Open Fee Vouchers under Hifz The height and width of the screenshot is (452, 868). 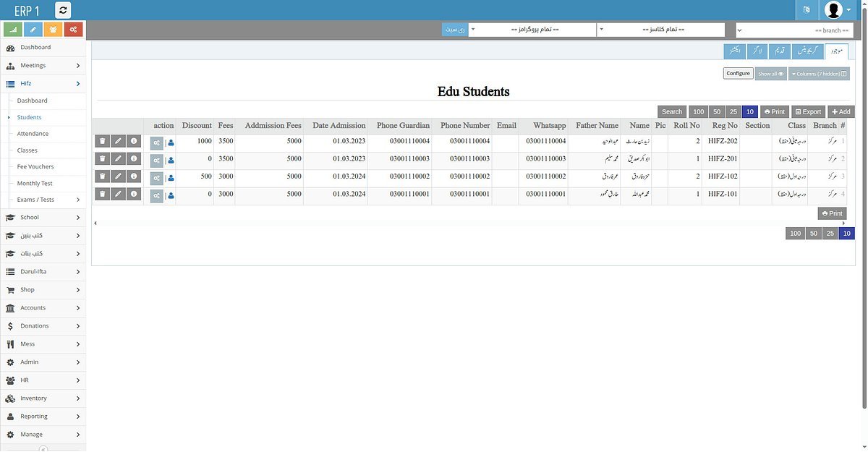pos(46,166)
